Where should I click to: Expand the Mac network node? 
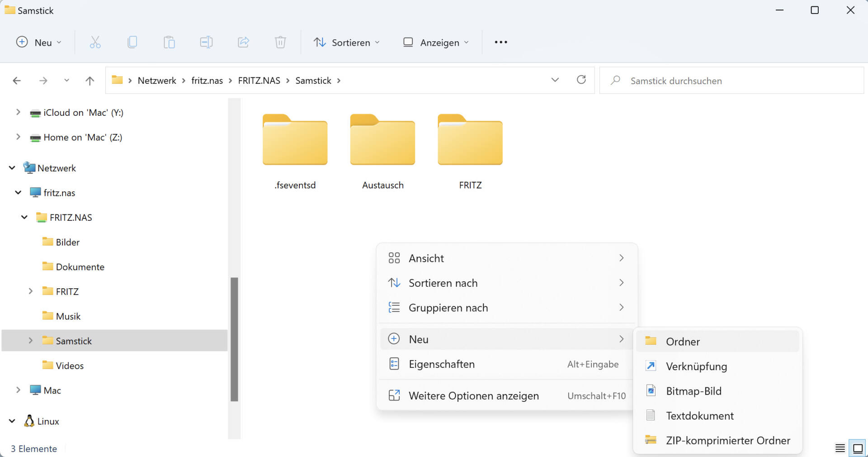click(x=18, y=390)
